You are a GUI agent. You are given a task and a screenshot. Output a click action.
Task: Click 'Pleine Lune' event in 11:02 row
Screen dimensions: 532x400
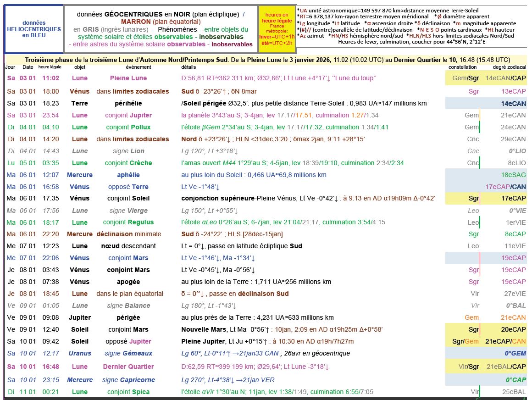128,78
